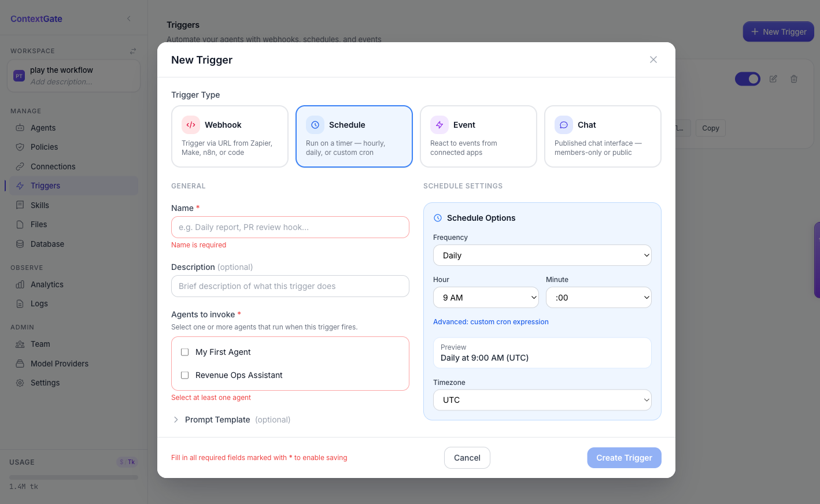Click the New Trigger button behind dialog
Viewport: 820px width, 504px height.
778,32
